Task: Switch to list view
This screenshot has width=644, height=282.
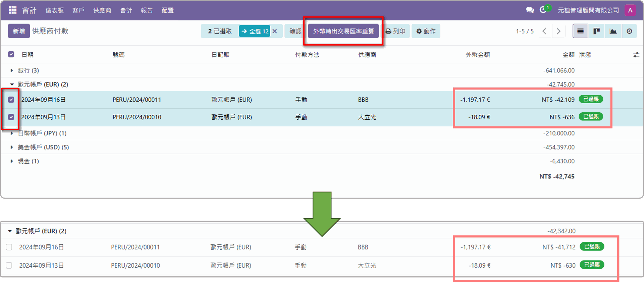Action: point(580,31)
